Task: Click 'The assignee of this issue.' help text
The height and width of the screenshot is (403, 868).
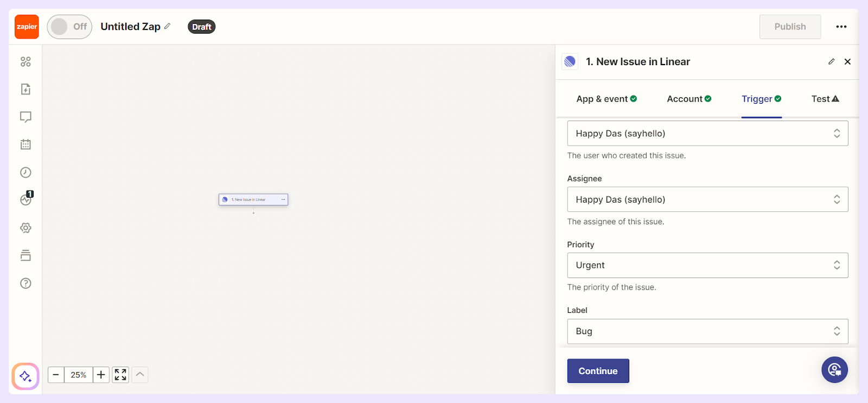Action: click(616, 222)
